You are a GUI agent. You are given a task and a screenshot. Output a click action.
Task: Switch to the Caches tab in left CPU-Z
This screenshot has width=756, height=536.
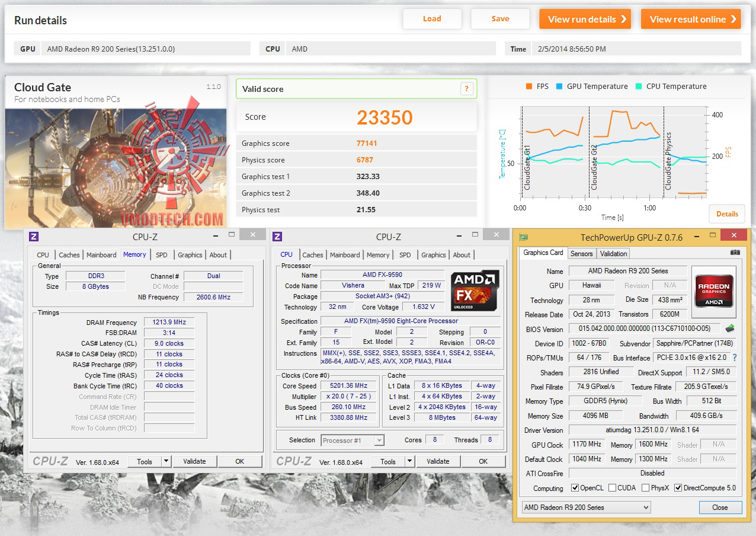(x=69, y=255)
